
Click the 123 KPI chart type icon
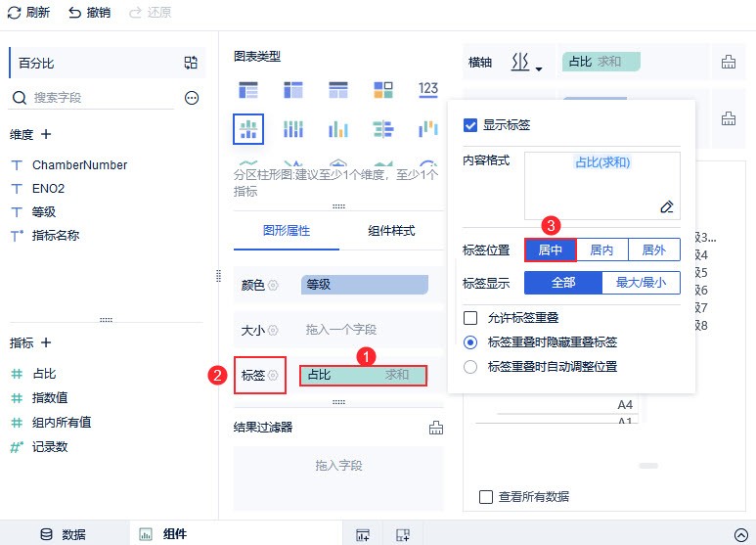(x=427, y=90)
